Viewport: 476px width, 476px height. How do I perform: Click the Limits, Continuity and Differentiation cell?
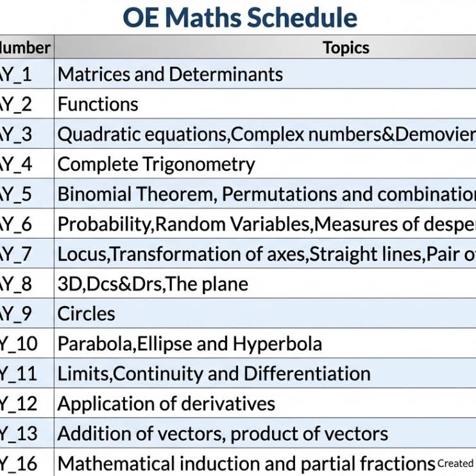click(x=214, y=373)
